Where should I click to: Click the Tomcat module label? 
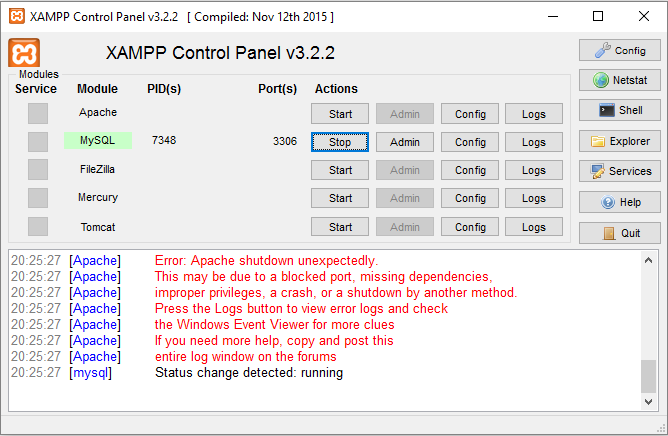[x=98, y=227]
